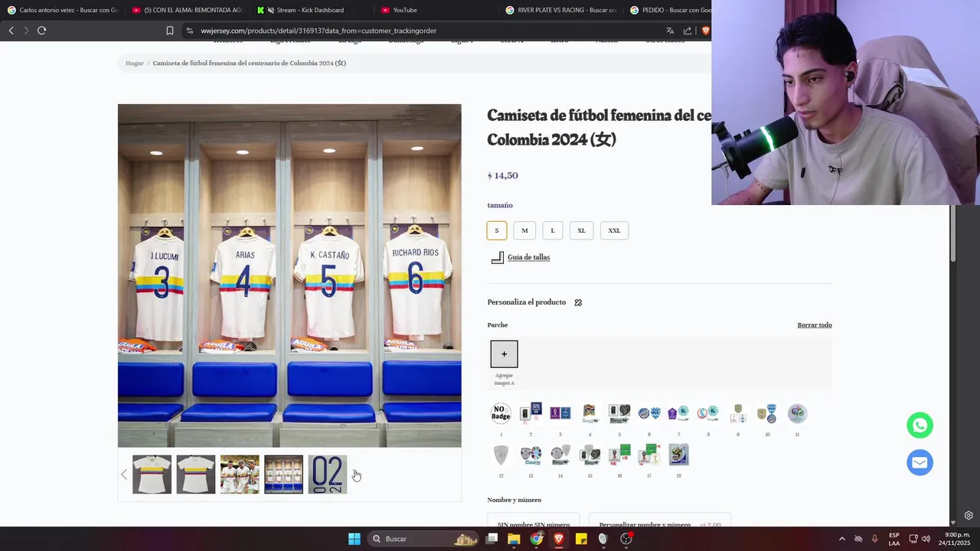Click the '+' add image A button
This screenshot has width=980, height=551.
click(504, 354)
